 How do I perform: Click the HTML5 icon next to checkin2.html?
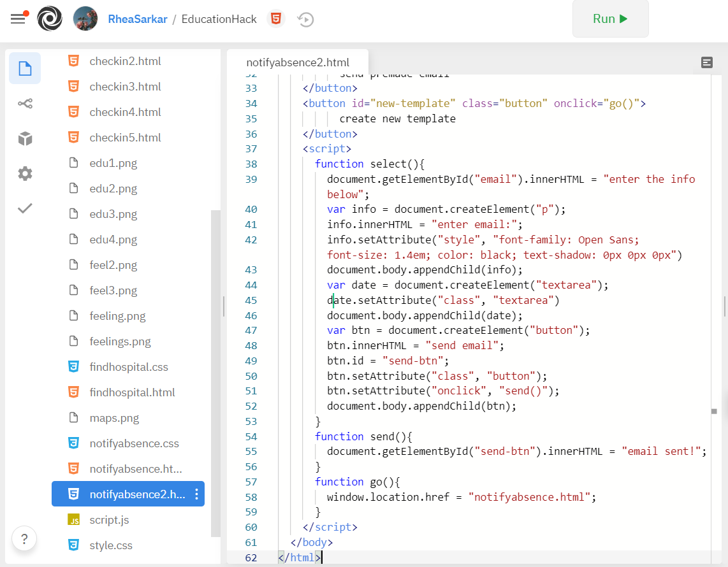73,61
